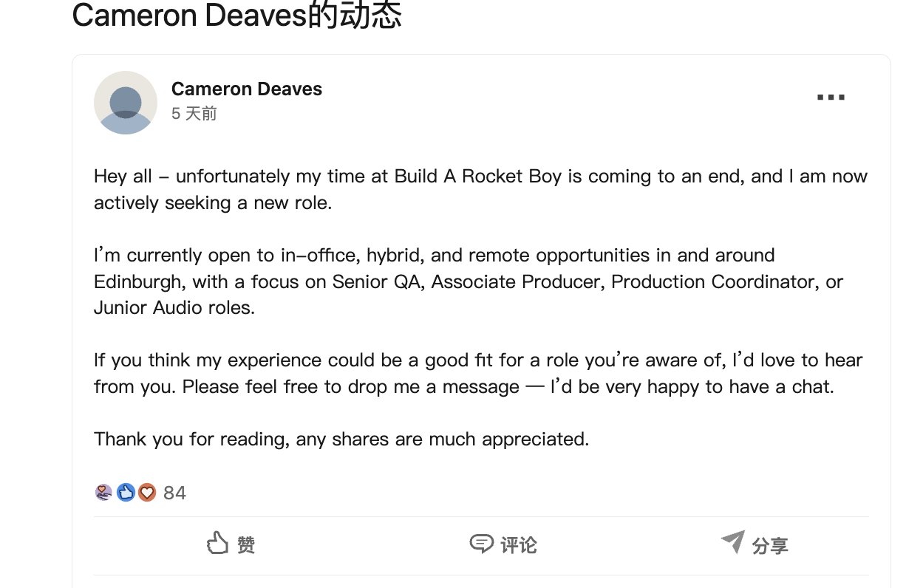906x588 pixels.
Task: Open the list of 84 reactions
Action: 174,493
